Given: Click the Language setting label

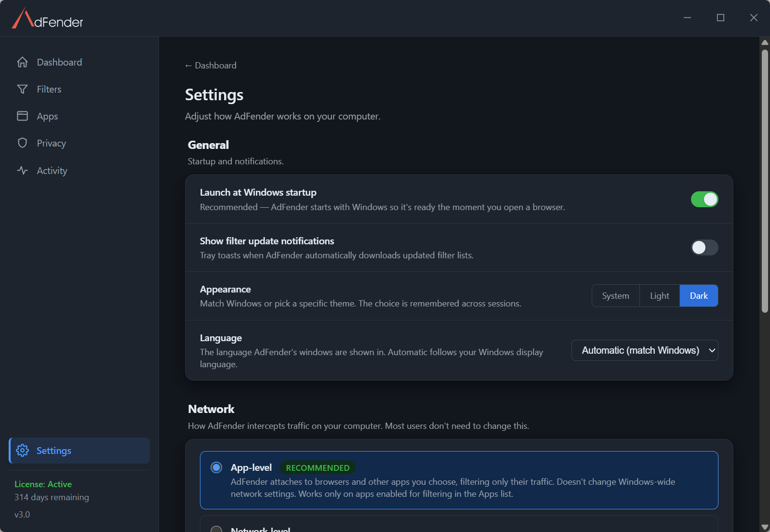Looking at the screenshot, I should pos(221,338).
